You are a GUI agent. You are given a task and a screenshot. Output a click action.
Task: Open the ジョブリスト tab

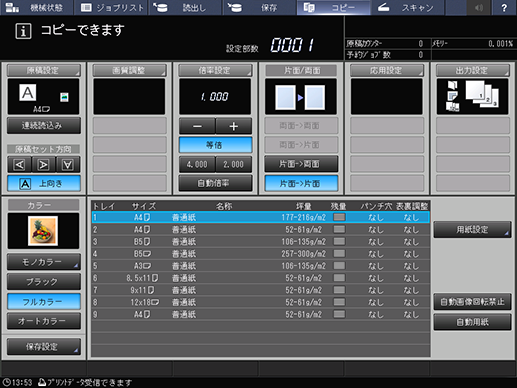coord(112,7)
